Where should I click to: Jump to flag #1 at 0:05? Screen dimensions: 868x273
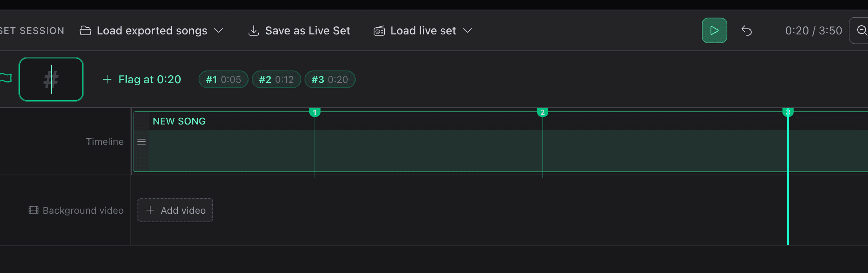[x=223, y=79]
